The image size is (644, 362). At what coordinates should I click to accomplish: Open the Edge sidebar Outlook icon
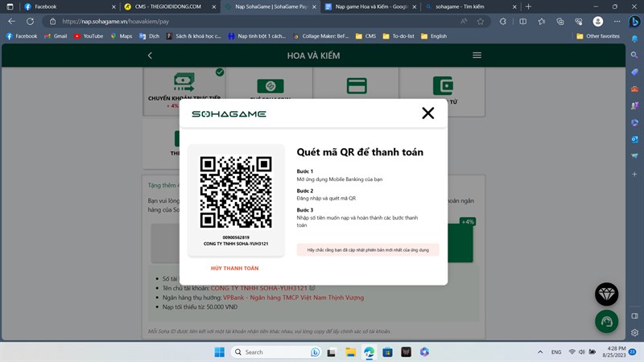[x=634, y=139]
